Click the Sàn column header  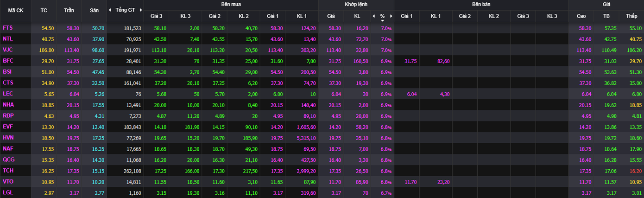94,10
